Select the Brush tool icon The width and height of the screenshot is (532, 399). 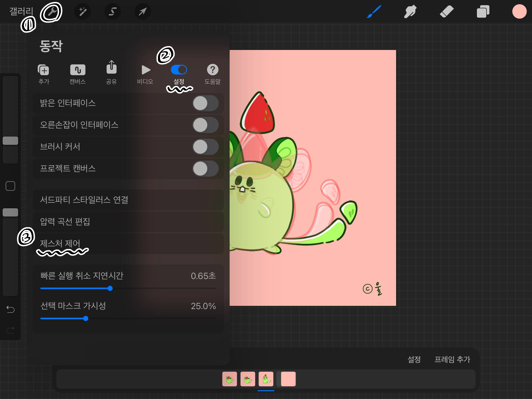pos(374,12)
